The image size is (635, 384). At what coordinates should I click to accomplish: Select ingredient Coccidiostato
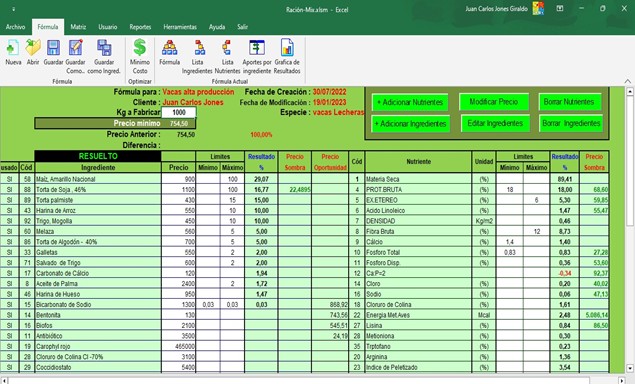98,367
